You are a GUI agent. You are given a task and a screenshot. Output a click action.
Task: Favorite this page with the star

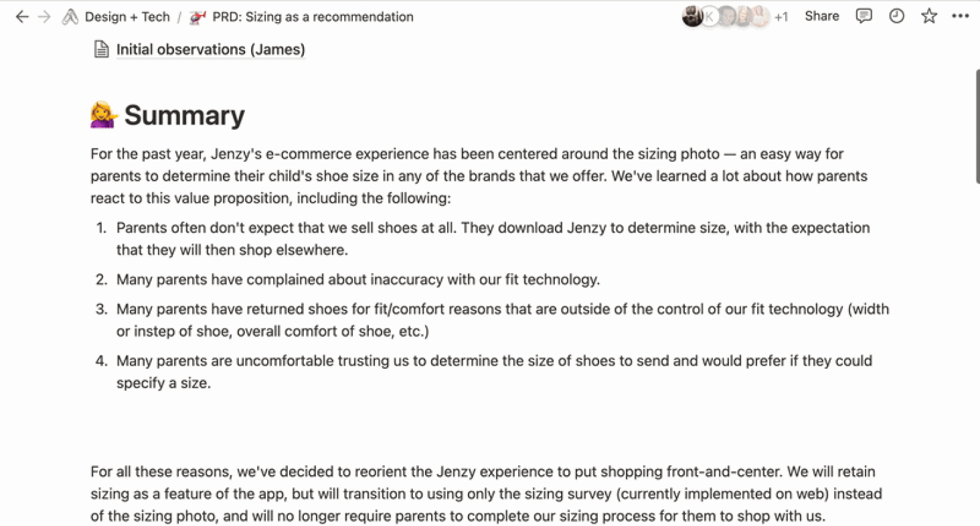tap(929, 17)
